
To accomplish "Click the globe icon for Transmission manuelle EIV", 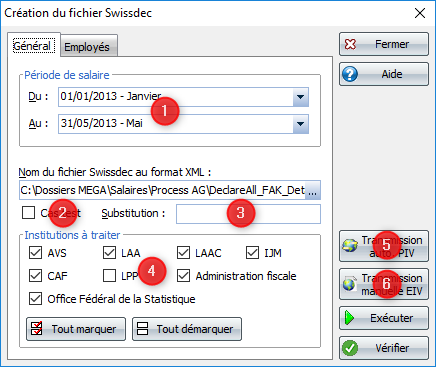I will click(x=349, y=284).
